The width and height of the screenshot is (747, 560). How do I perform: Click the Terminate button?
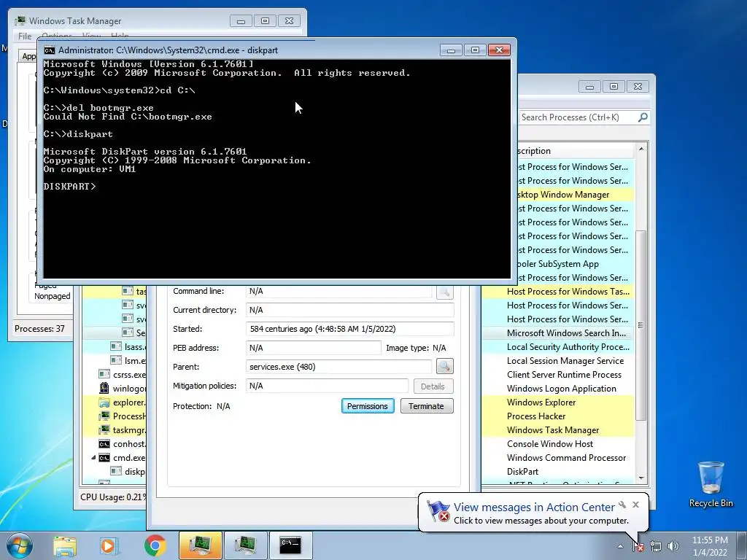coord(426,406)
